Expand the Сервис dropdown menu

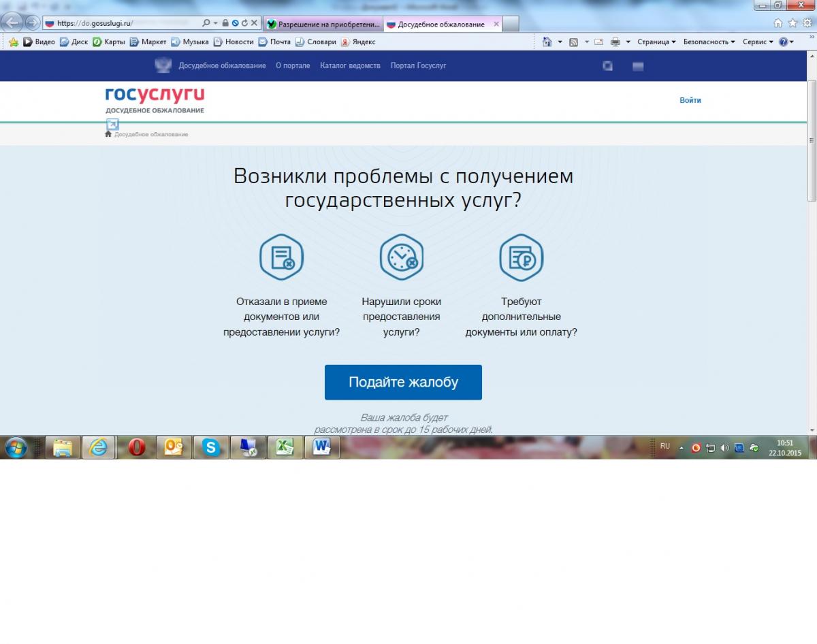pos(758,42)
